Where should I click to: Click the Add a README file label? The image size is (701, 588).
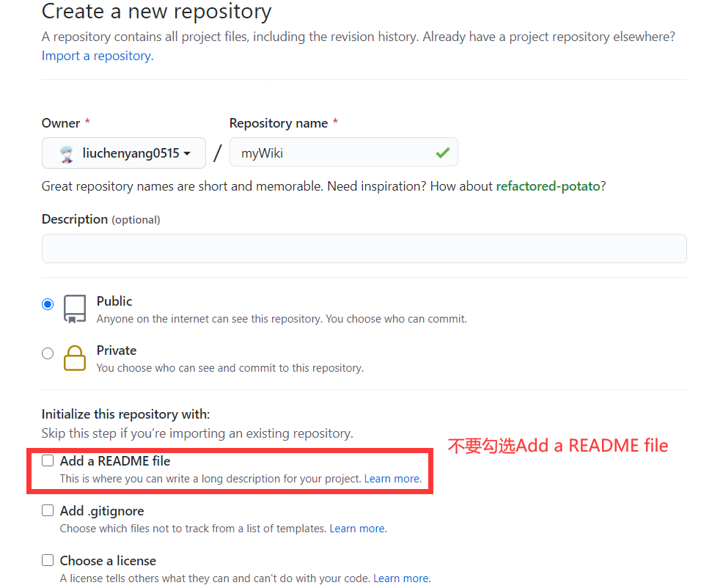coord(115,461)
